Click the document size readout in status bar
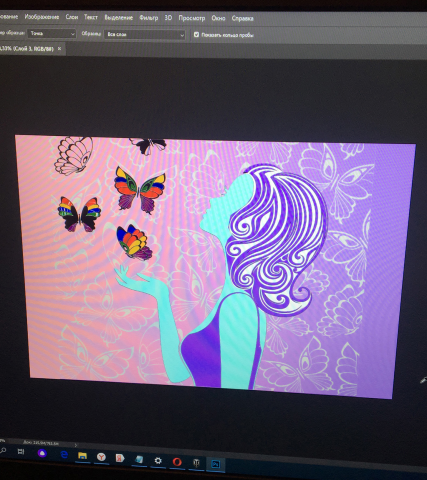Viewport: 427px width, 480px height. (41, 443)
